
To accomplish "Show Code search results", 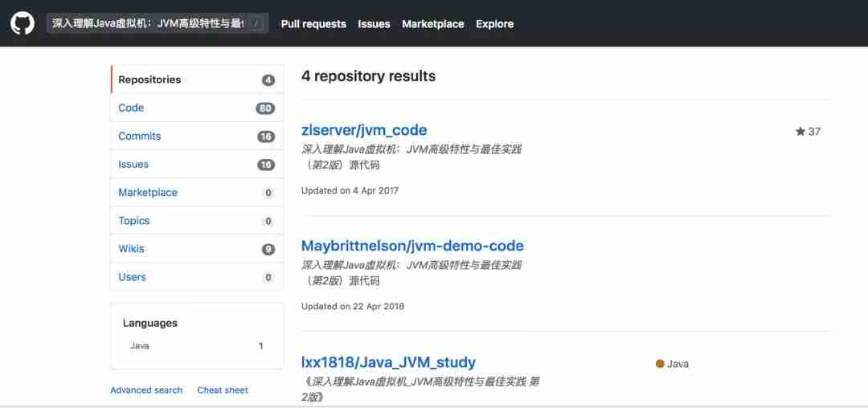I will pos(197,108).
